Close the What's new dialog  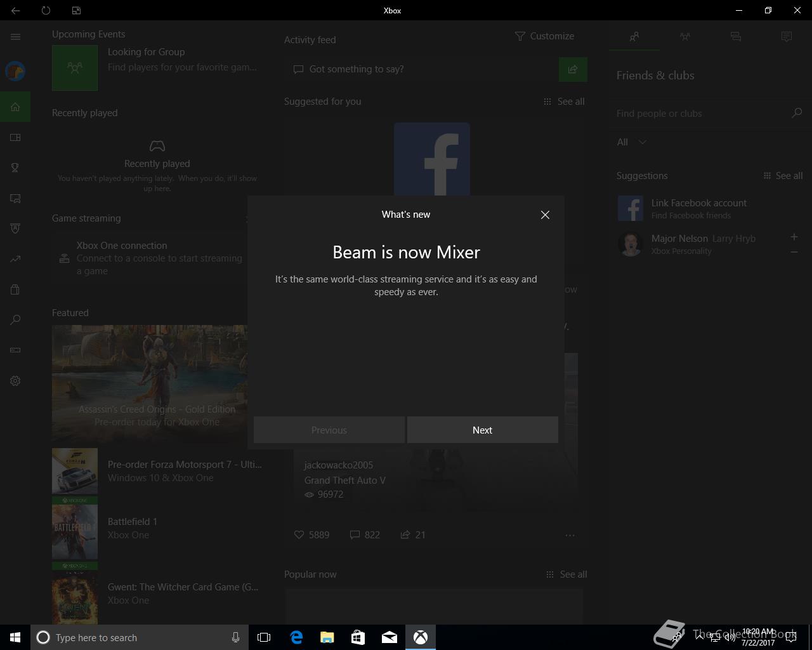pos(545,215)
